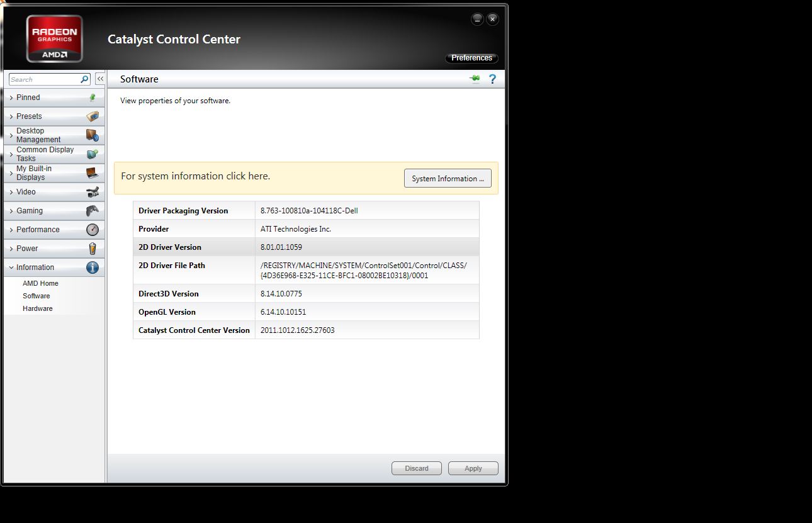Image resolution: width=812 pixels, height=523 pixels.
Task: Click the System Information button
Action: (448, 178)
